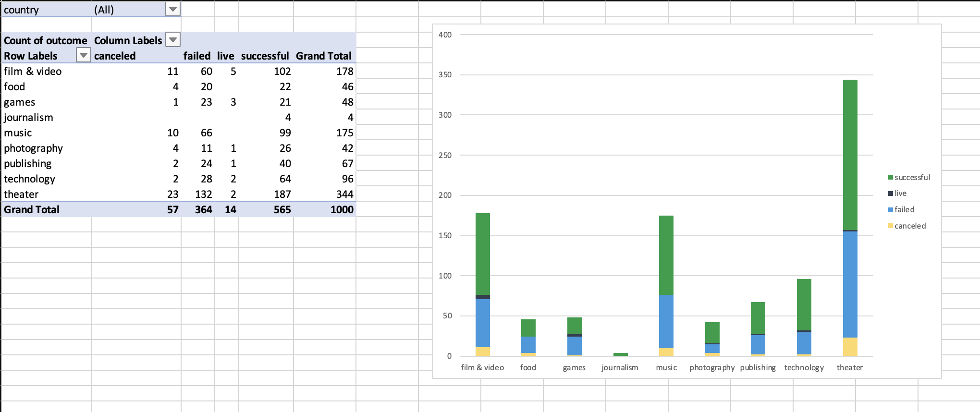This screenshot has width=980, height=412.
Task: Click the 'games' row label
Action: pyautogui.click(x=20, y=102)
